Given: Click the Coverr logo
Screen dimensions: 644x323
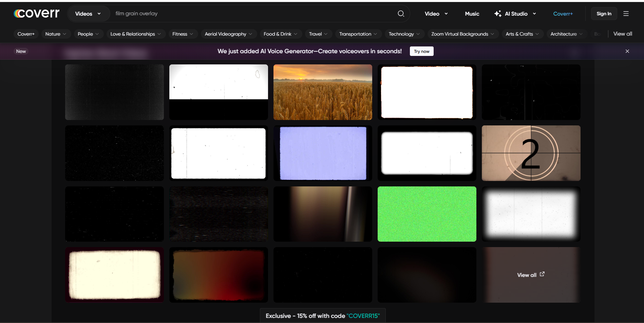Looking at the screenshot, I should (x=36, y=13).
